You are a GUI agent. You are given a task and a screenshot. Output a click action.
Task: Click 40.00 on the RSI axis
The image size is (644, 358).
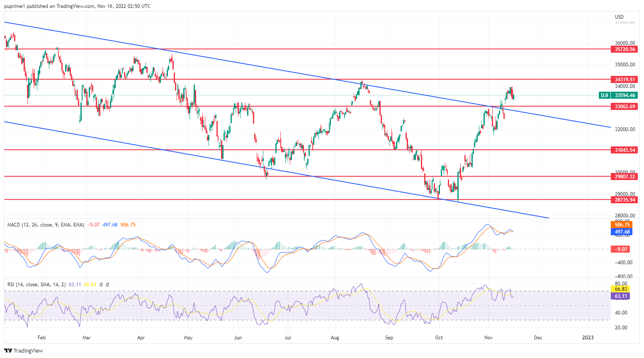[x=621, y=313]
